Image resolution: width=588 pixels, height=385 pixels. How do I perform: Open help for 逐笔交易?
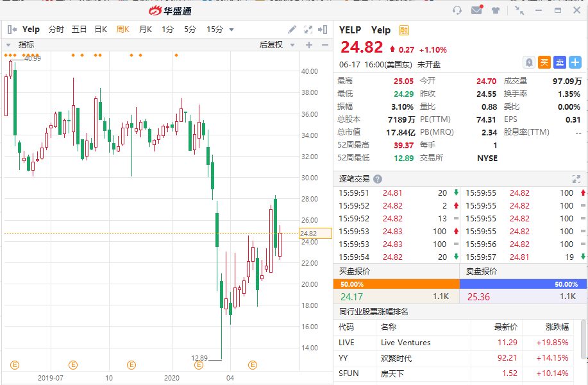point(378,179)
